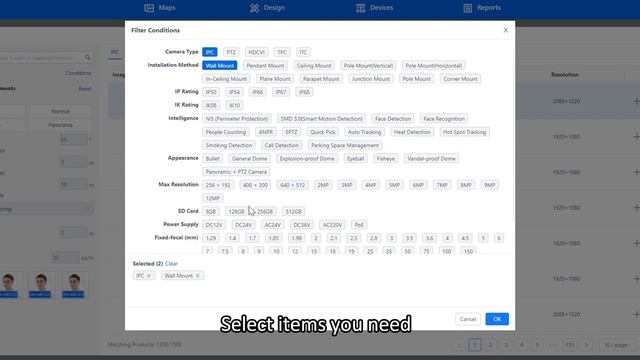Select Pole Mount(Vertical) option
This screenshot has width=640, height=360.
368,66
